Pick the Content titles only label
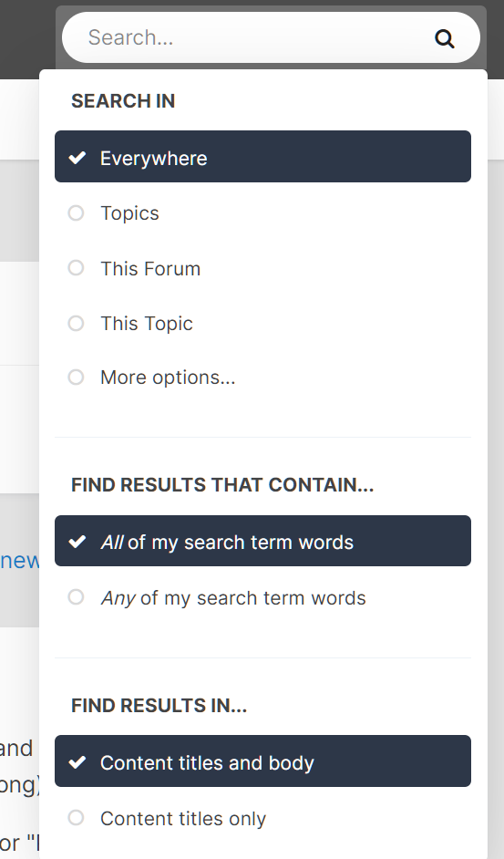 pos(183,819)
